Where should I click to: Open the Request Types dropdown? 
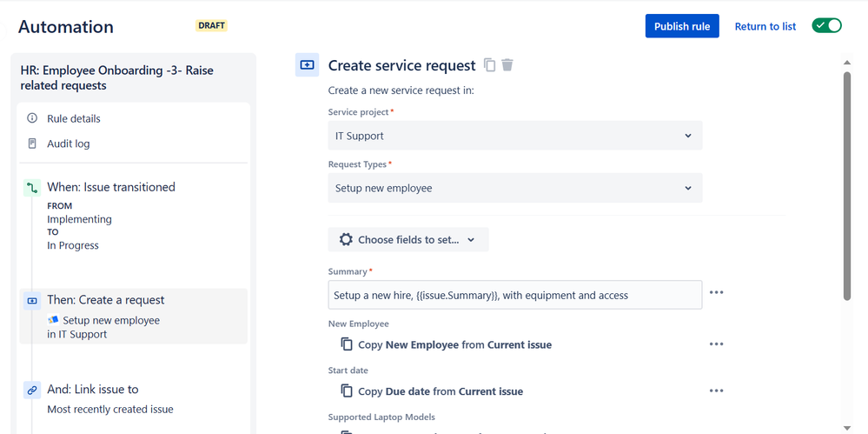point(515,188)
